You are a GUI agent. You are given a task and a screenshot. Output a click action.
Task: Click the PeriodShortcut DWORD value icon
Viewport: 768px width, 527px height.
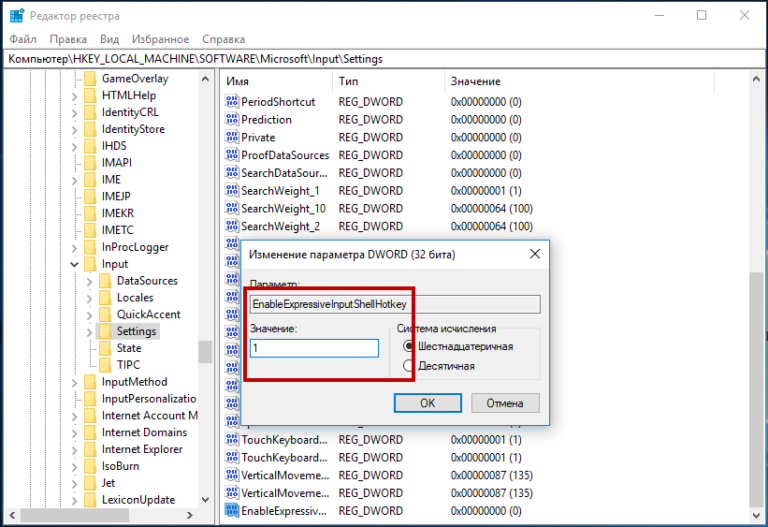click(232, 102)
